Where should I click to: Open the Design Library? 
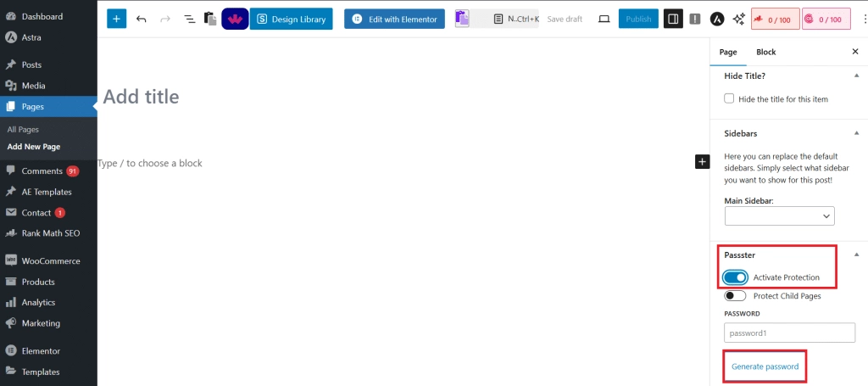click(x=292, y=19)
